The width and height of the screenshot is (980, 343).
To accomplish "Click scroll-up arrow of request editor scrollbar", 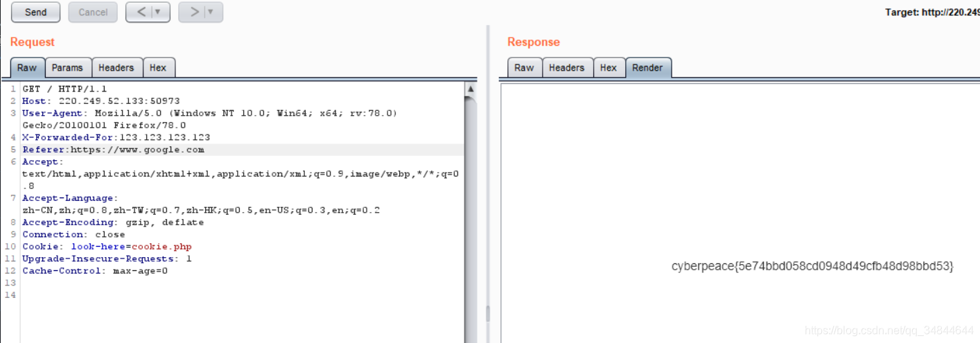I will (471, 89).
